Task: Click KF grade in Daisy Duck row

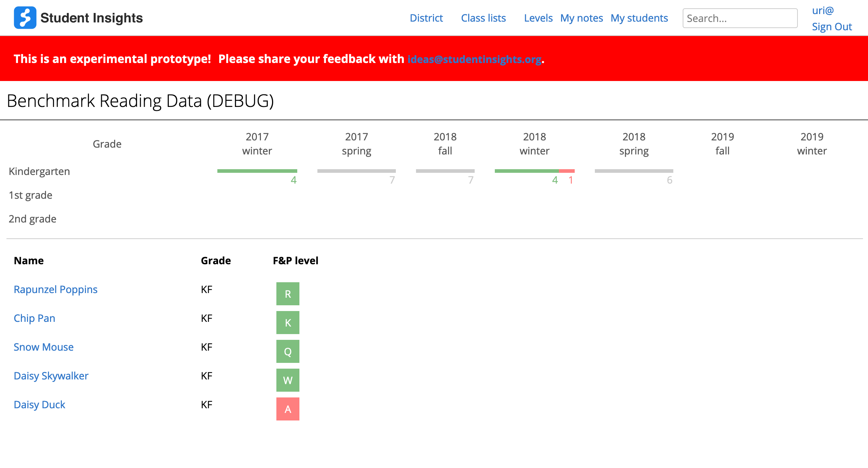Action: pyautogui.click(x=207, y=405)
